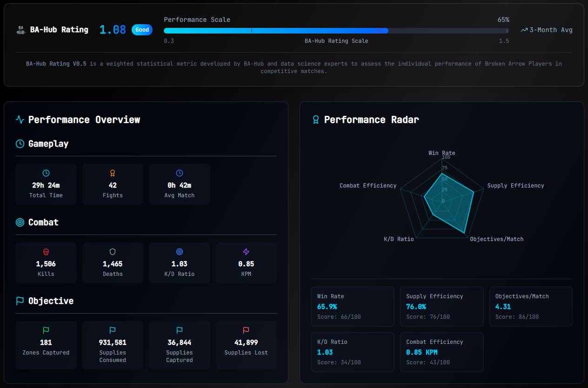Click the pulse icon beside Performance Overview

(x=20, y=120)
